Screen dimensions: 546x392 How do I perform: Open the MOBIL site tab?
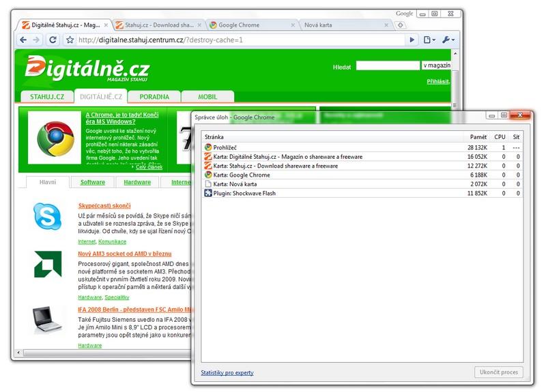pos(207,97)
